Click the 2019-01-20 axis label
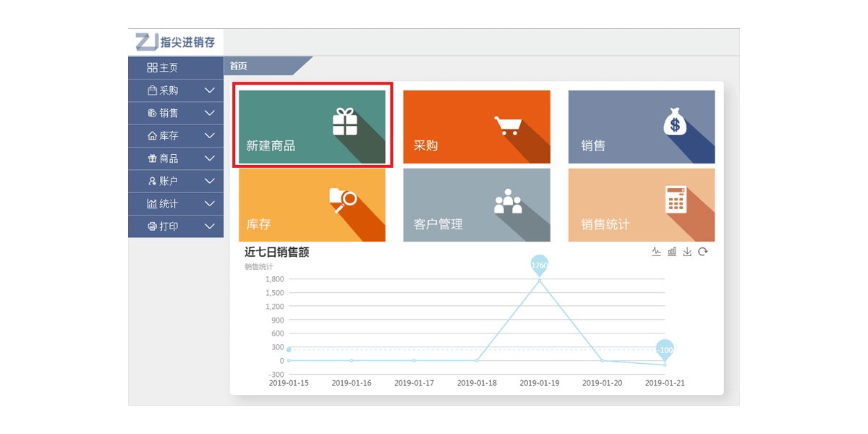 coord(602,383)
